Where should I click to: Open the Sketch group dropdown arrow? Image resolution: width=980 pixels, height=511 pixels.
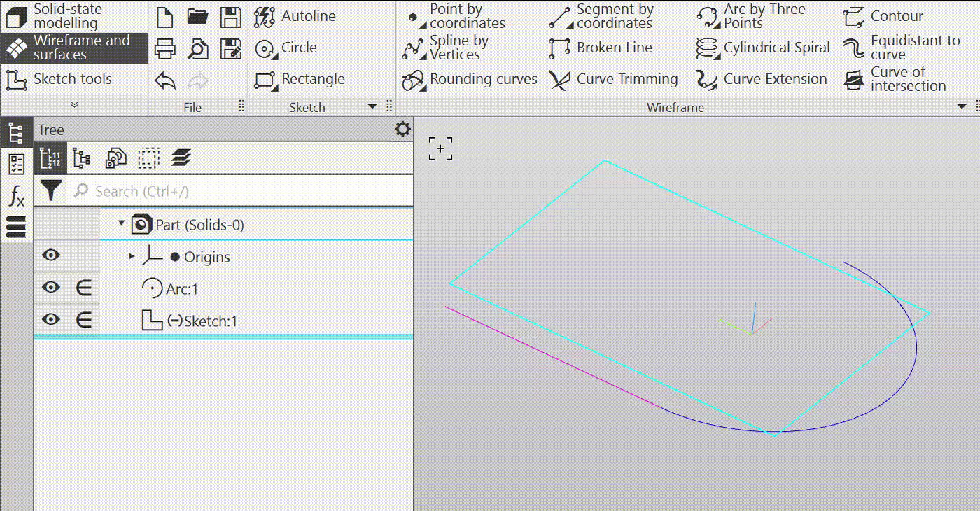[372, 107]
